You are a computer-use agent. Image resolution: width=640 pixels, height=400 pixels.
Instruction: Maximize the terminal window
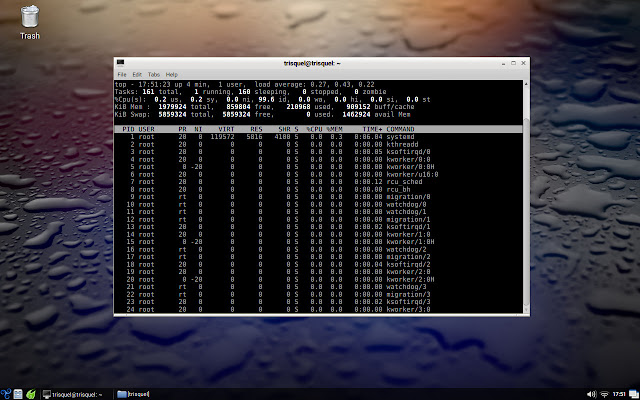(513, 63)
